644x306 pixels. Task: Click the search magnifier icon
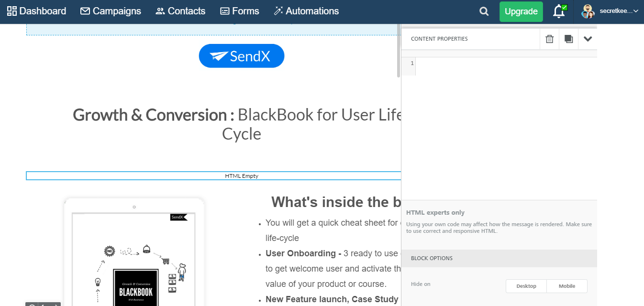point(484,11)
